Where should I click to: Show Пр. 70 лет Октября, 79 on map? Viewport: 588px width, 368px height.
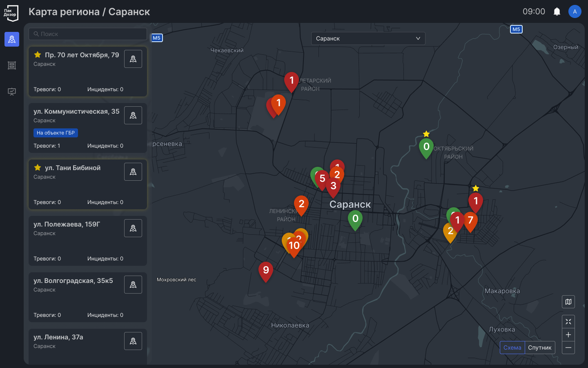[x=133, y=59]
